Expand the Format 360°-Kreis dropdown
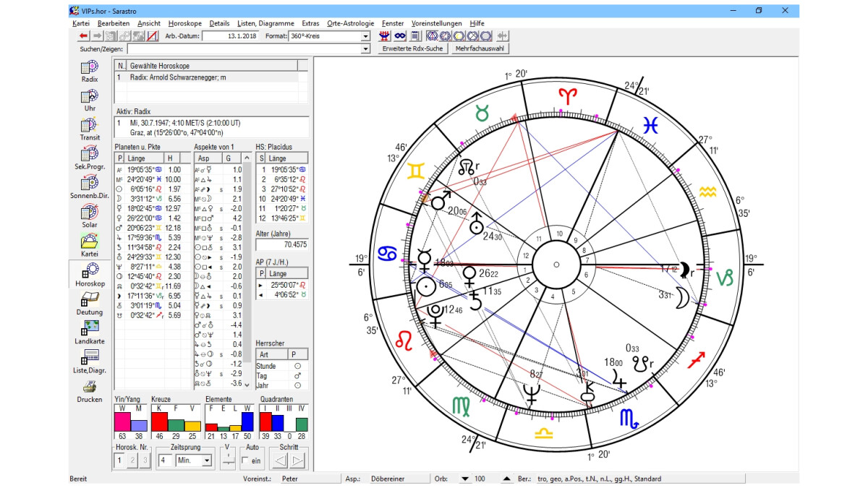This screenshot has height=488, width=868. (x=365, y=36)
